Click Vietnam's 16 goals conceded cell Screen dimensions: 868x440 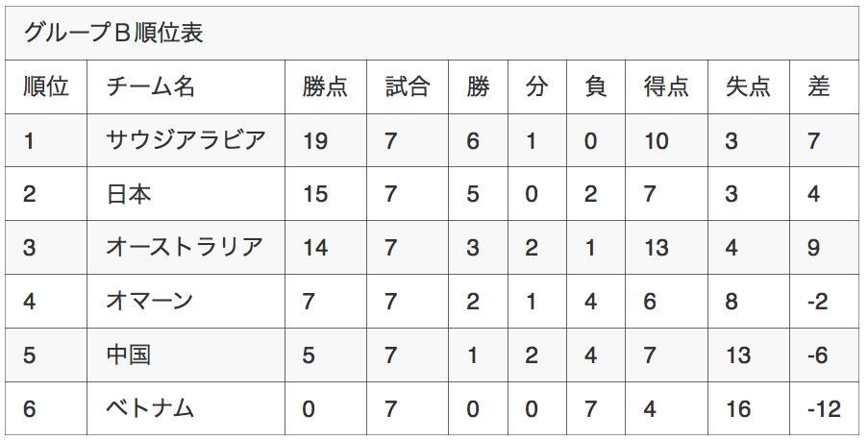click(x=749, y=408)
